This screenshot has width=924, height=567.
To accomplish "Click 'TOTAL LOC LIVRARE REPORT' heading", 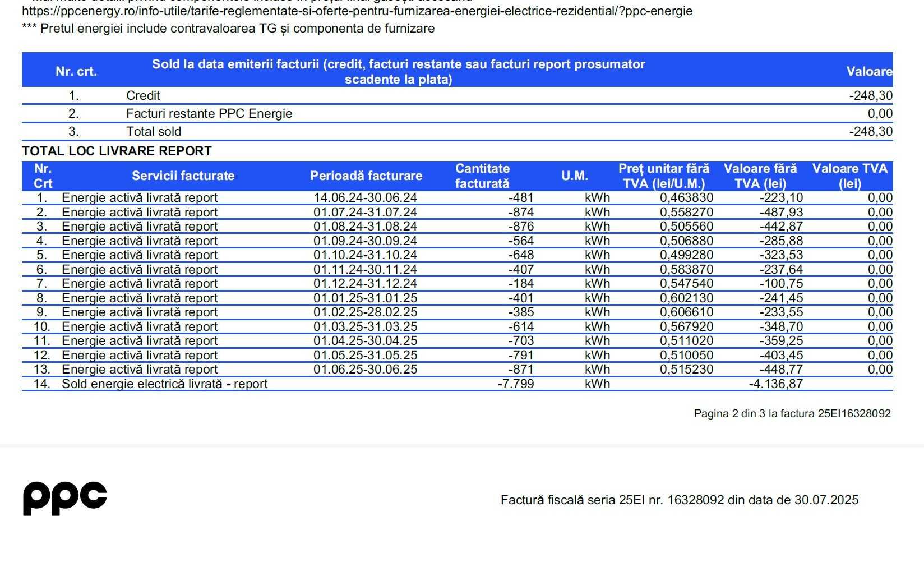I will 117,151.
